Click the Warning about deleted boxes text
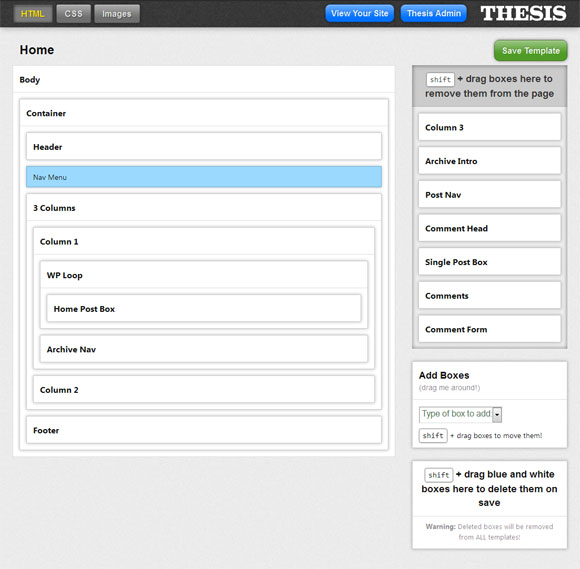The width and height of the screenshot is (580, 569). click(489, 532)
